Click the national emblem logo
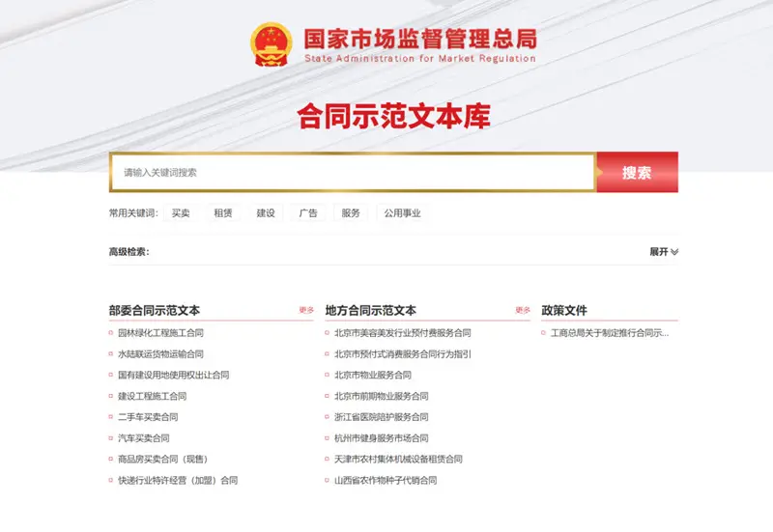This screenshot has width=773, height=532. (271, 44)
